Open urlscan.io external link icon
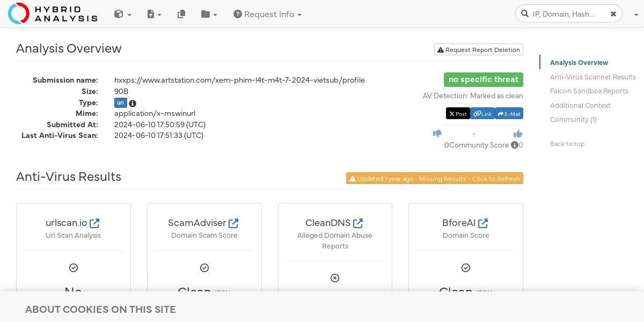 94,223
